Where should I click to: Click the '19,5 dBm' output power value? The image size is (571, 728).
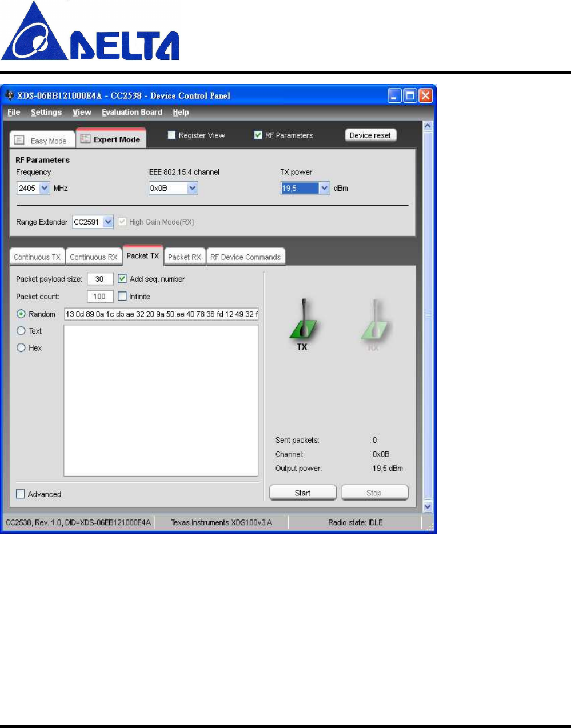(x=388, y=468)
